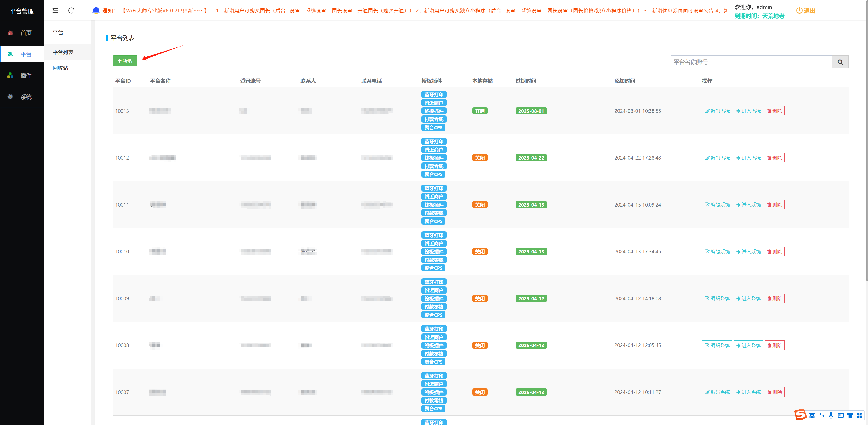868x425 pixels.
Task: Click the microphone icon in the IME bar
Action: [x=831, y=415]
